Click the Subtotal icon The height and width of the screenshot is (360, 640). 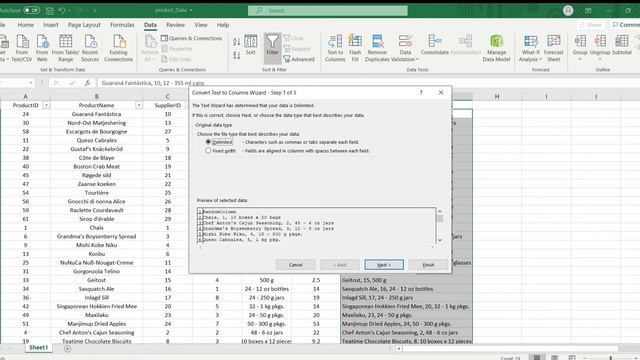click(x=622, y=45)
